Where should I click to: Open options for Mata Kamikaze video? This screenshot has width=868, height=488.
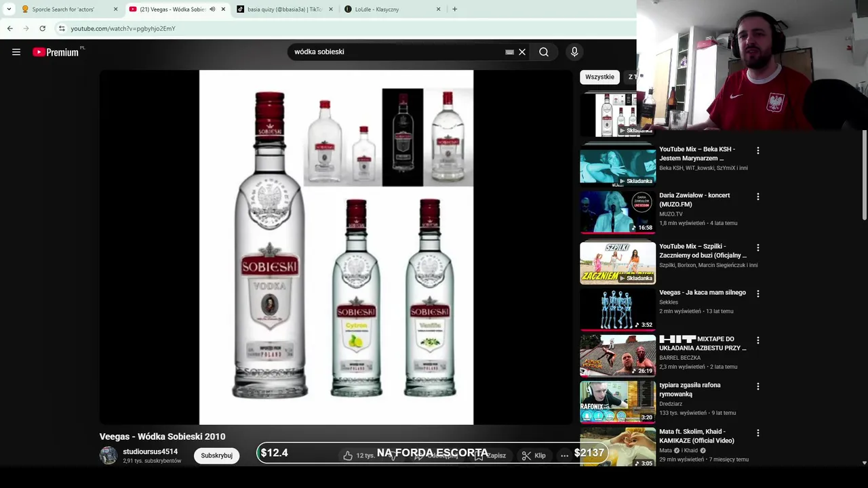point(758,432)
